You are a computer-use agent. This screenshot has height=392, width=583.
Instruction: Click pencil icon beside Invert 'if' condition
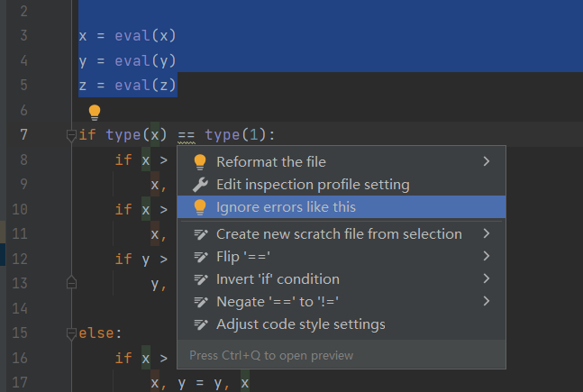pyautogui.click(x=201, y=279)
